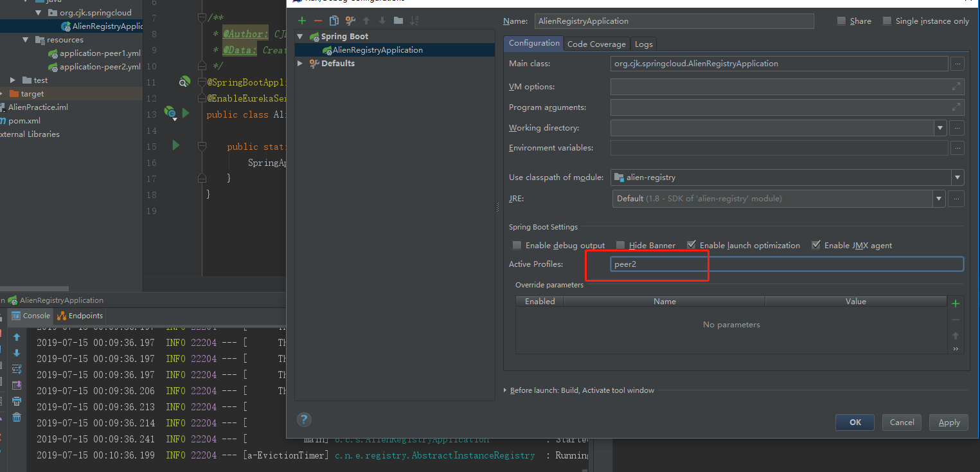Click run gutter arrow beside main method

[x=176, y=145]
